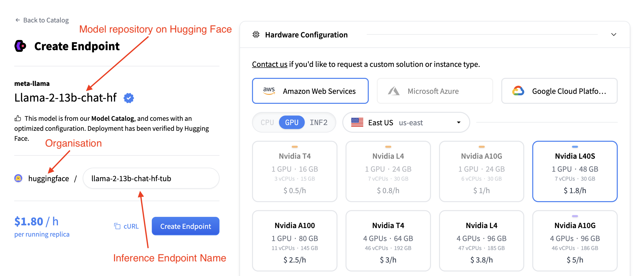Switch accelerator toggle to CPU
Viewport: 644px width, 276px height.
pos(267,122)
